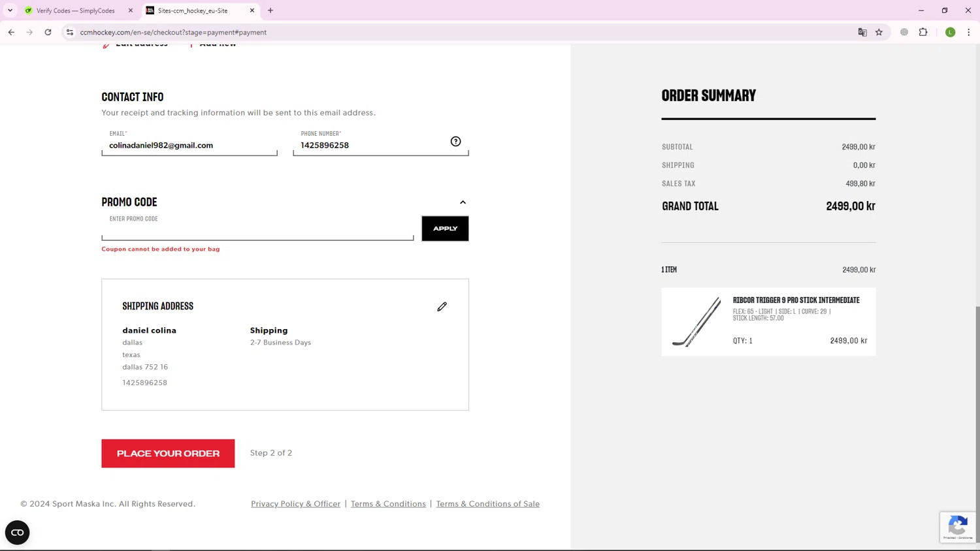
Task: Minimize the browser window
Action: point(921,10)
